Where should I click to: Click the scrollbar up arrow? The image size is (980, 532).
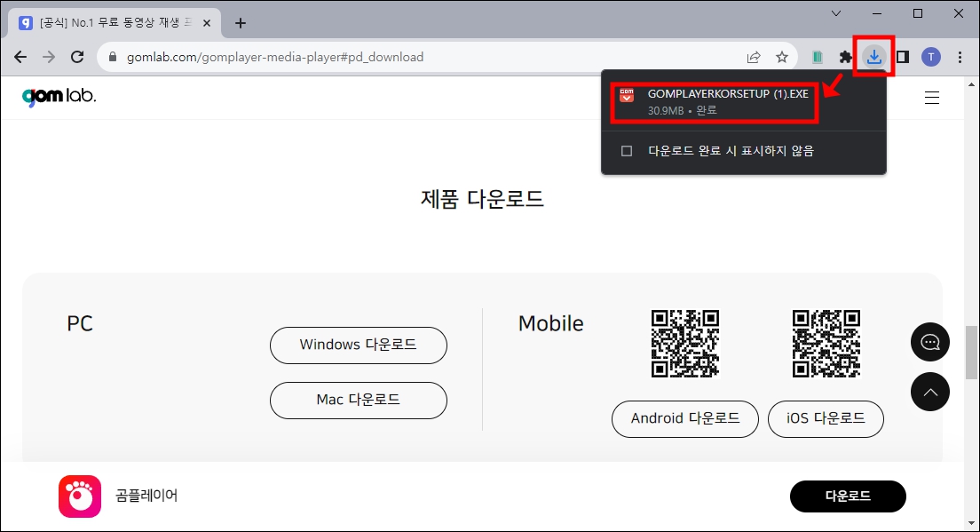pyautogui.click(x=970, y=84)
